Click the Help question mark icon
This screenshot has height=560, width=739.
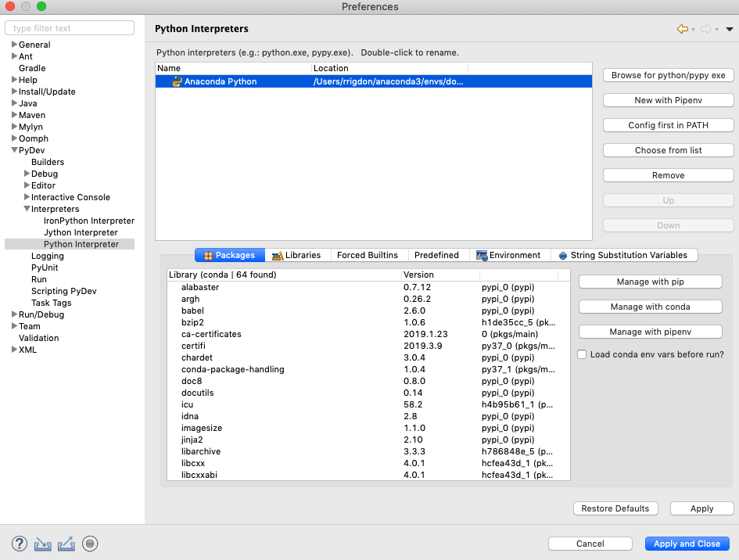[x=20, y=544]
